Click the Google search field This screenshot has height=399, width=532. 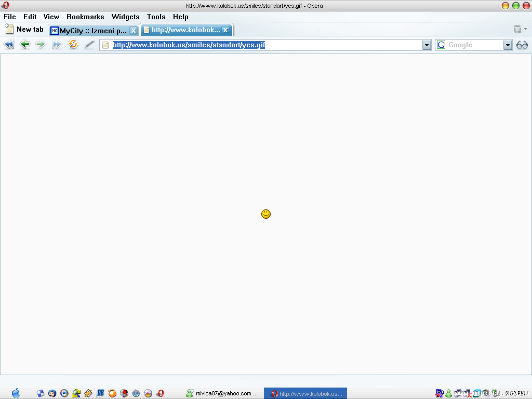click(474, 45)
